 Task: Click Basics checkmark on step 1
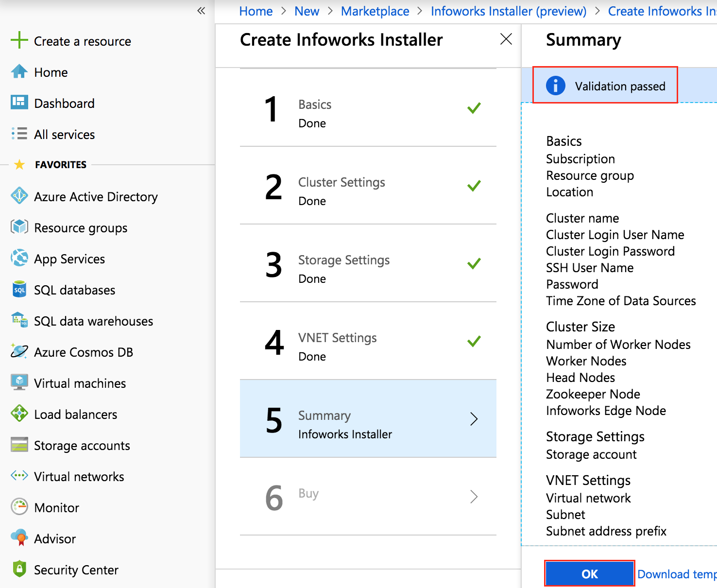tap(474, 108)
